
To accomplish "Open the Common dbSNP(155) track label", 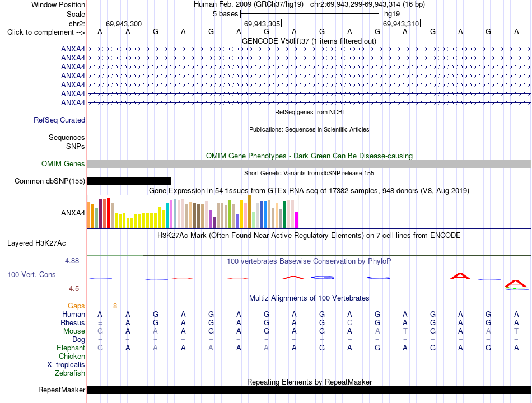I will pos(49,181).
